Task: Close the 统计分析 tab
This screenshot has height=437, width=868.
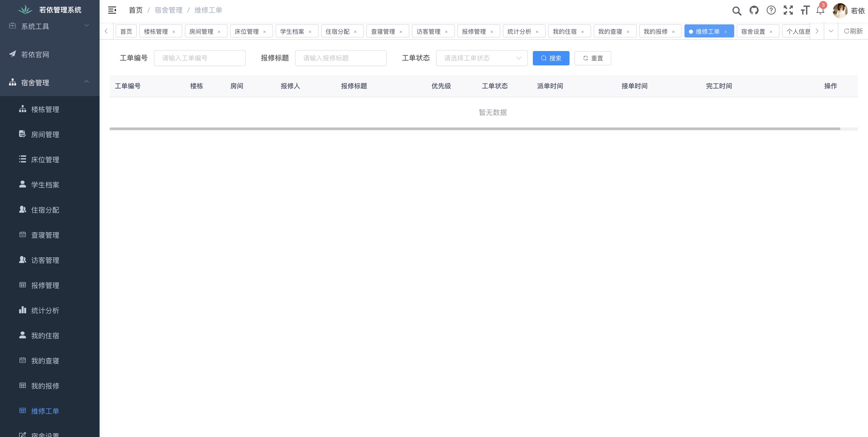Action: tap(537, 32)
